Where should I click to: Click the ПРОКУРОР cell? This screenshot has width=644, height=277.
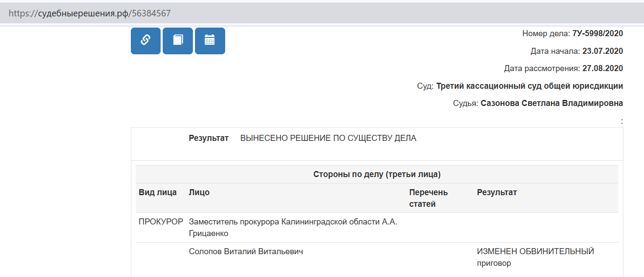tap(161, 222)
